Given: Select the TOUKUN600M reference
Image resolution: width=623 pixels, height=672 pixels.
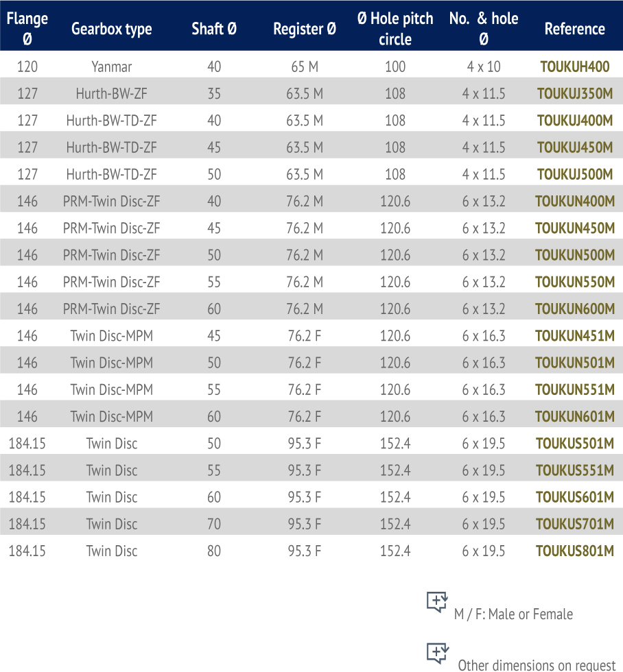Looking at the screenshot, I should coord(574,309).
